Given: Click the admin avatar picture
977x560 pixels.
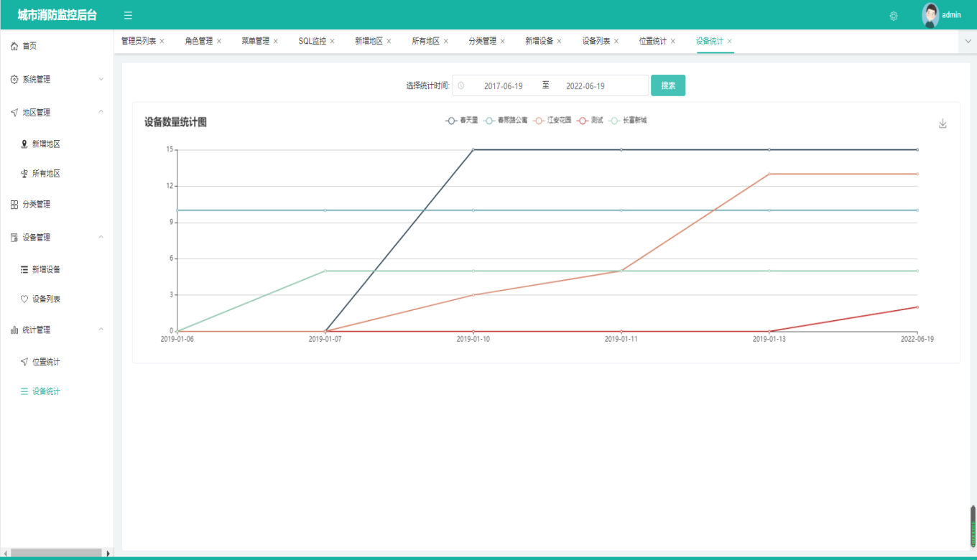Looking at the screenshot, I should pyautogui.click(x=930, y=15).
